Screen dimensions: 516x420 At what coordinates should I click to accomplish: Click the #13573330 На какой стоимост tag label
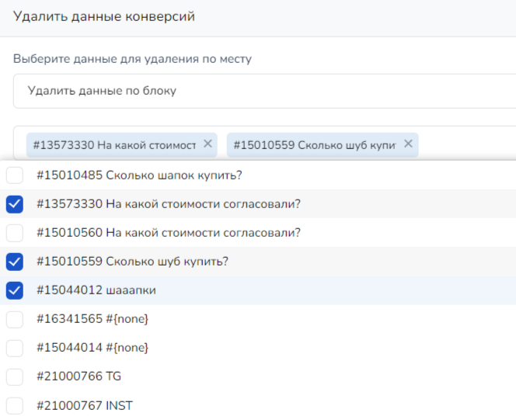[114, 144]
